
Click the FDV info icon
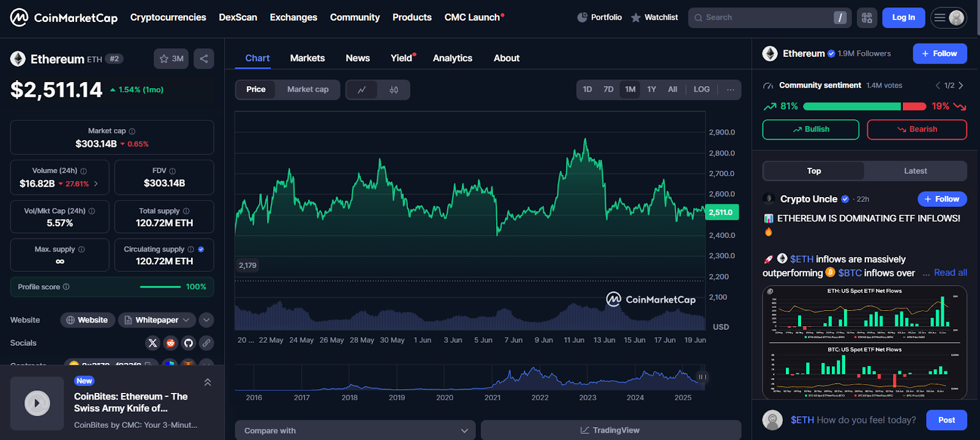[x=172, y=171]
